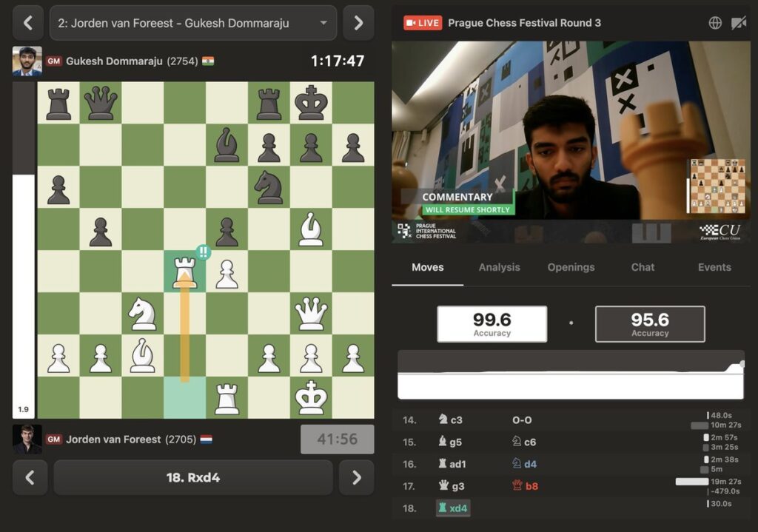Select move 16... Nd4 in move list
Image resolution: width=758 pixels, height=532 pixels.
pos(525,464)
